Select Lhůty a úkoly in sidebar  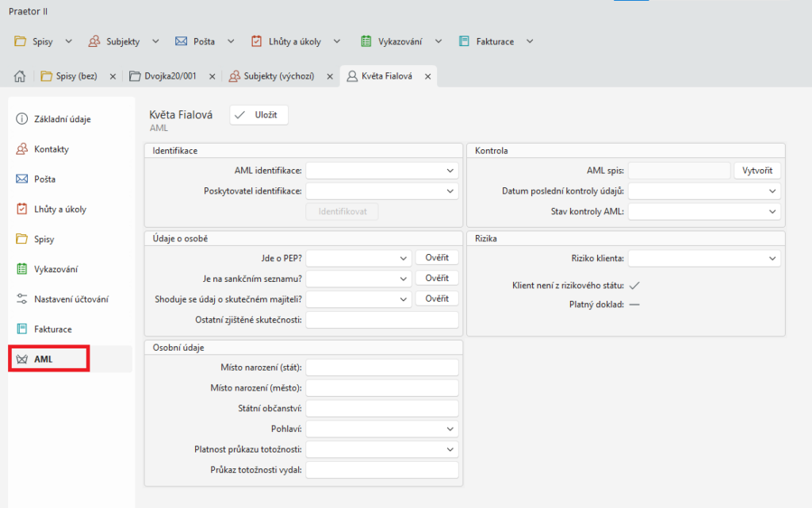[59, 210]
